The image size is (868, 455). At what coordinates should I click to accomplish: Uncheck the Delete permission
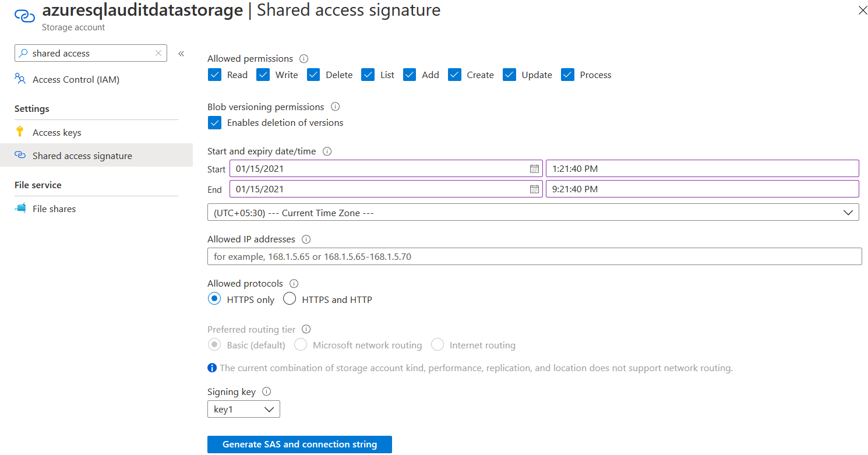(x=313, y=75)
